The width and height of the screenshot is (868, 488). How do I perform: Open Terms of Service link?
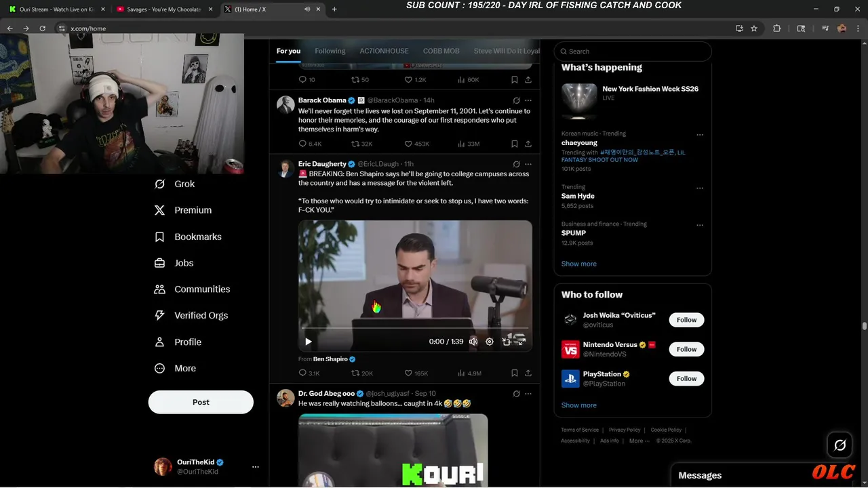580,430
